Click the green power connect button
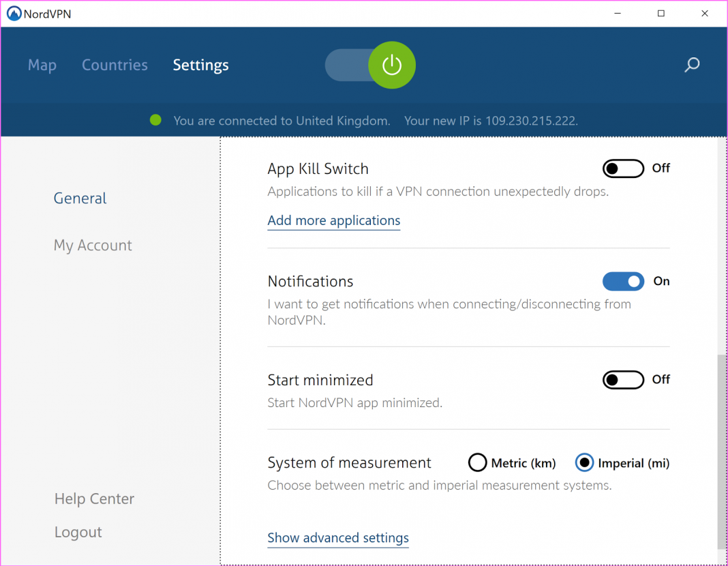This screenshot has width=728, height=566. (392, 65)
